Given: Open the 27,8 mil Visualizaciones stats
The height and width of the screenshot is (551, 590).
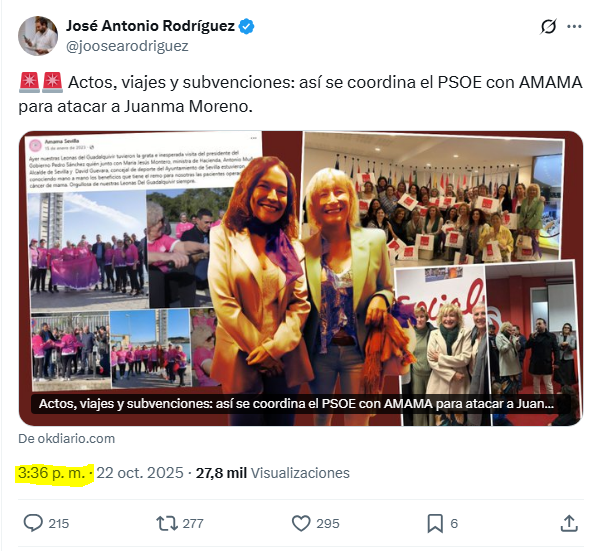Looking at the screenshot, I should (x=272, y=473).
